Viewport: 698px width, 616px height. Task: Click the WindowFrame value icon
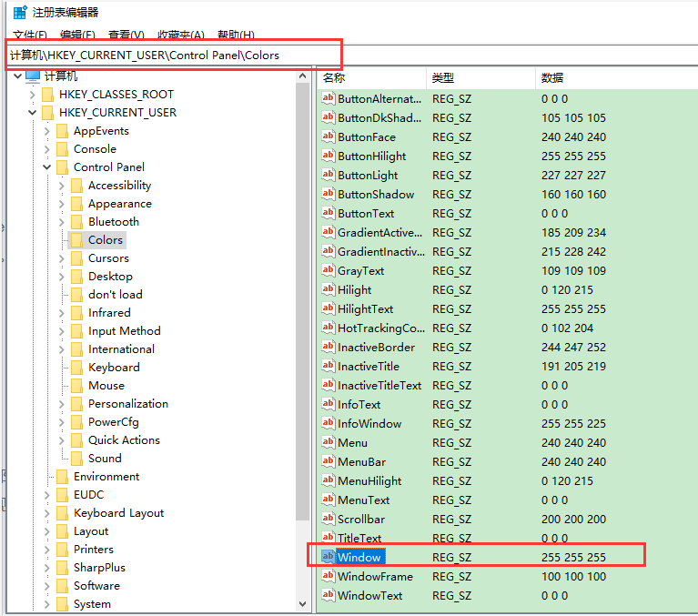(329, 576)
